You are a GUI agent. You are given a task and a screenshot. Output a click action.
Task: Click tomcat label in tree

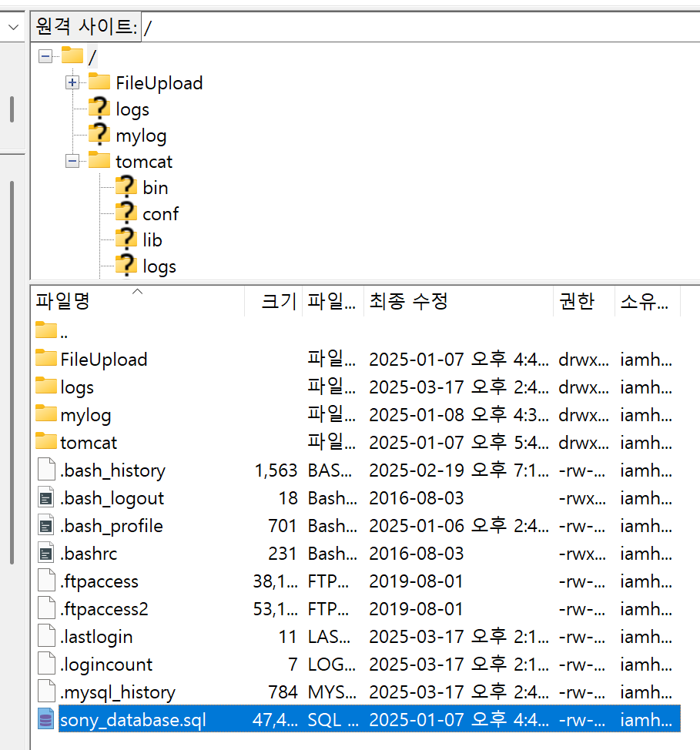click(144, 162)
